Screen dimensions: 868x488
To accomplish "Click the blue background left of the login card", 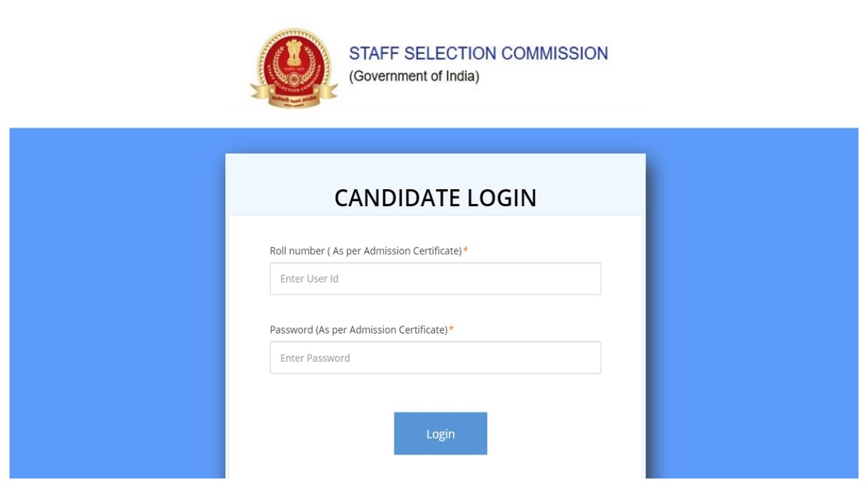I will click(115, 305).
